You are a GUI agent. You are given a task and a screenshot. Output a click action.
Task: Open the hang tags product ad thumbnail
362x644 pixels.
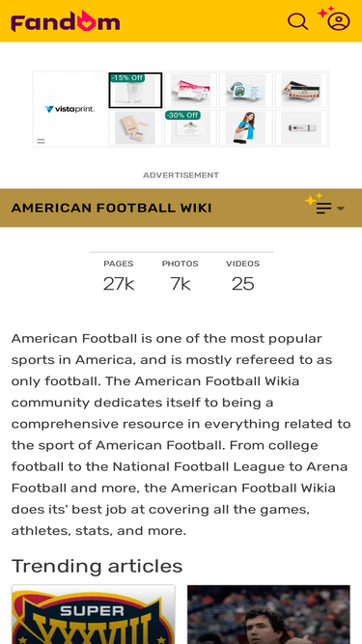point(135,127)
